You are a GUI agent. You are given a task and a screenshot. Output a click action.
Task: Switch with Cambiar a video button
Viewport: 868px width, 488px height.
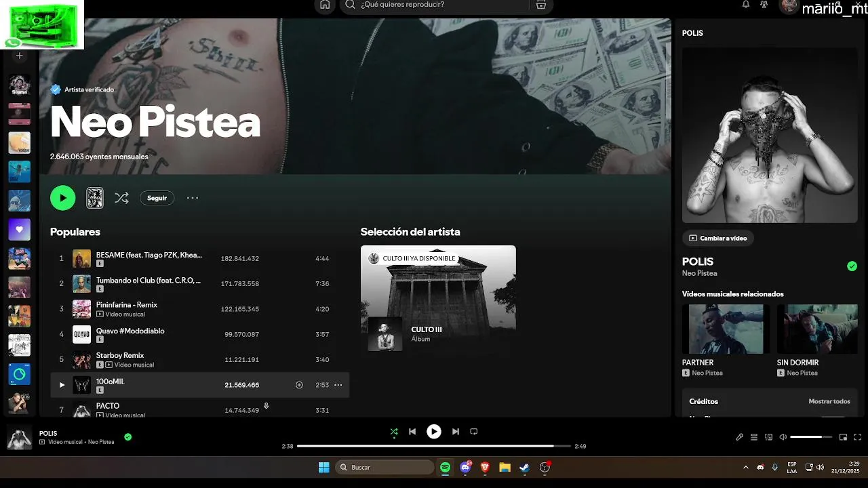coord(718,238)
